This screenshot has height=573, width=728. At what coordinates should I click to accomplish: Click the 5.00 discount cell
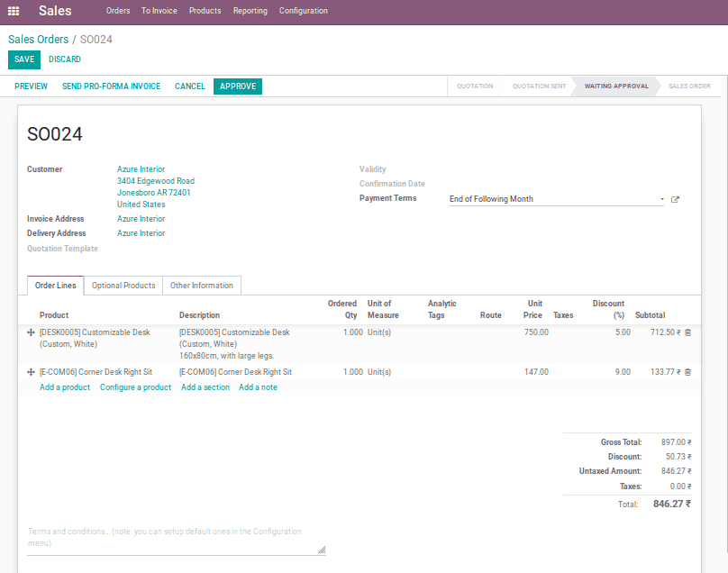(623, 332)
